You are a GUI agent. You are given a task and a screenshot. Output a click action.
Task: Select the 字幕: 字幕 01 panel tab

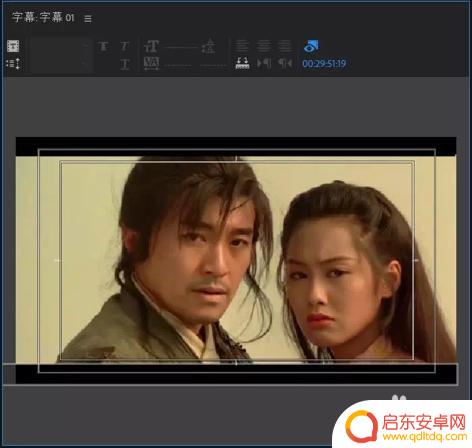coord(43,17)
